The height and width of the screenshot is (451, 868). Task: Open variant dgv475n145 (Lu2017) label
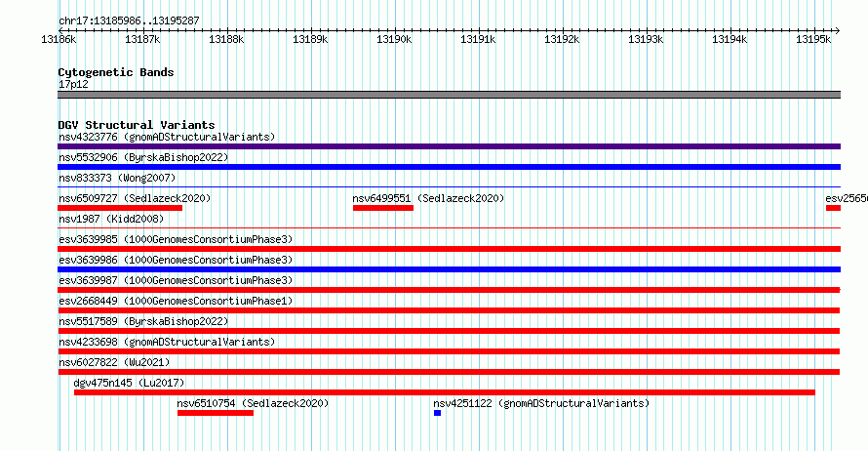[x=129, y=384]
